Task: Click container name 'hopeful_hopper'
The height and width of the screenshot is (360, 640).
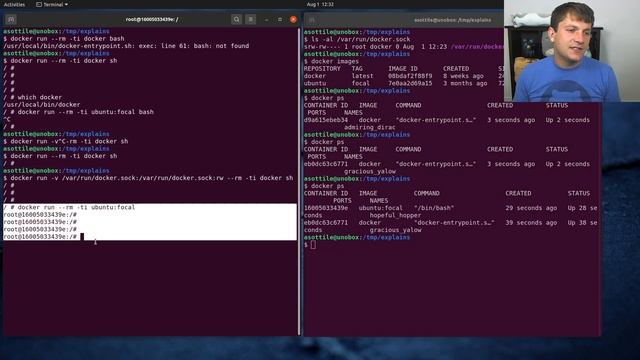Action: (395, 216)
